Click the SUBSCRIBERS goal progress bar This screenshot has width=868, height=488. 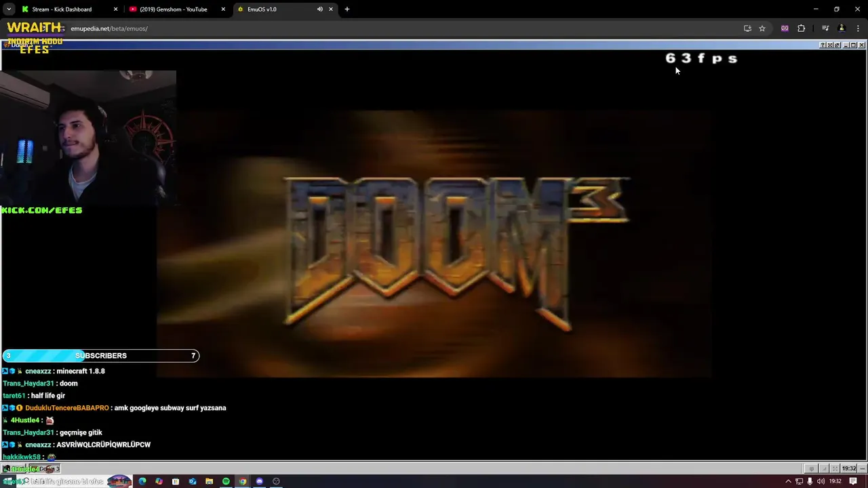100,356
